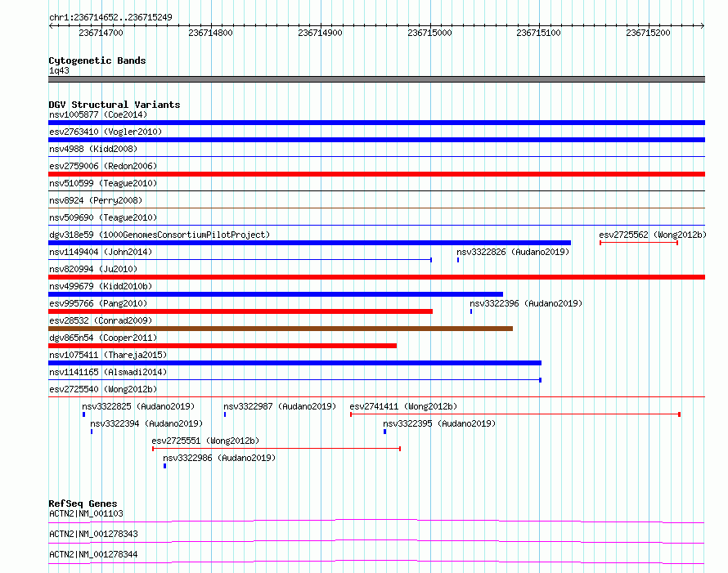The width and height of the screenshot is (728, 573).
Task: Open nsv3322395 (Audano2019) label
Action: (439, 423)
